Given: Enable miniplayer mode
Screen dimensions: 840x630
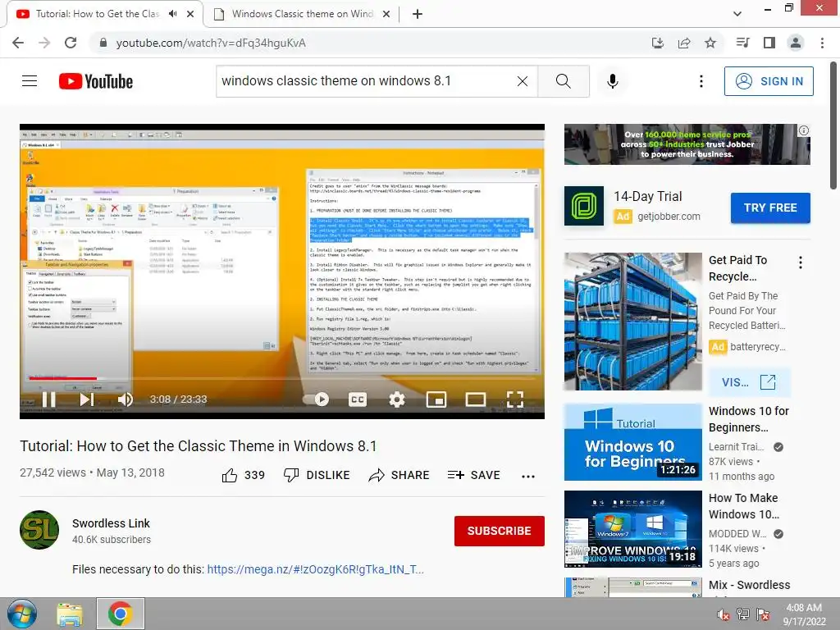Looking at the screenshot, I should coord(436,399).
